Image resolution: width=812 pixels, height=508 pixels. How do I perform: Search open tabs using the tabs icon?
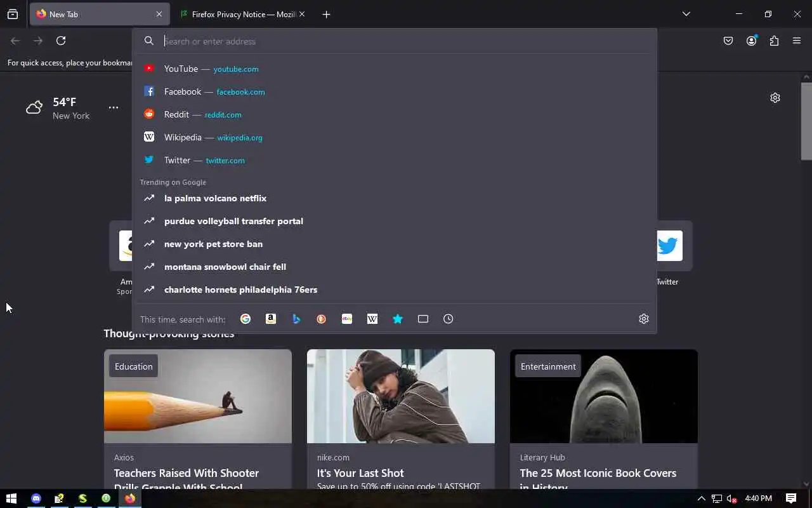pyautogui.click(x=423, y=319)
